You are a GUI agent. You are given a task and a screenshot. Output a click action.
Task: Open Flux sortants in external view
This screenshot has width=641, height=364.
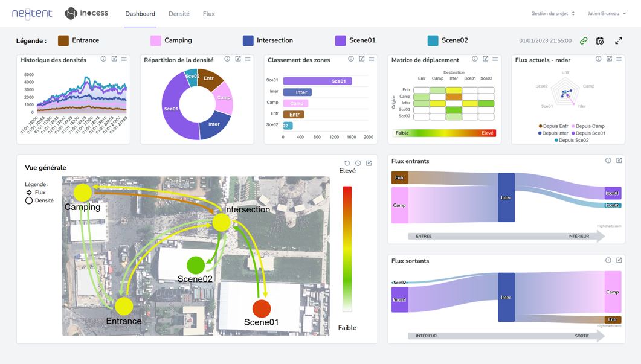[x=619, y=260]
